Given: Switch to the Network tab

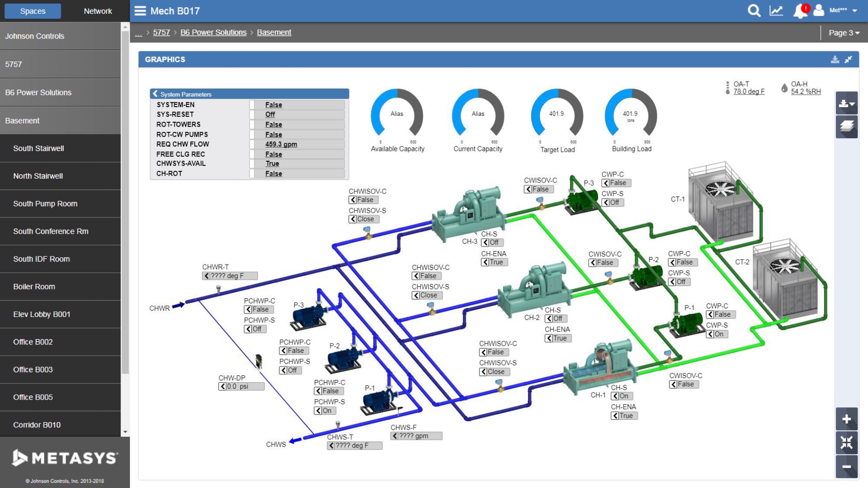Looking at the screenshot, I should click(x=98, y=11).
